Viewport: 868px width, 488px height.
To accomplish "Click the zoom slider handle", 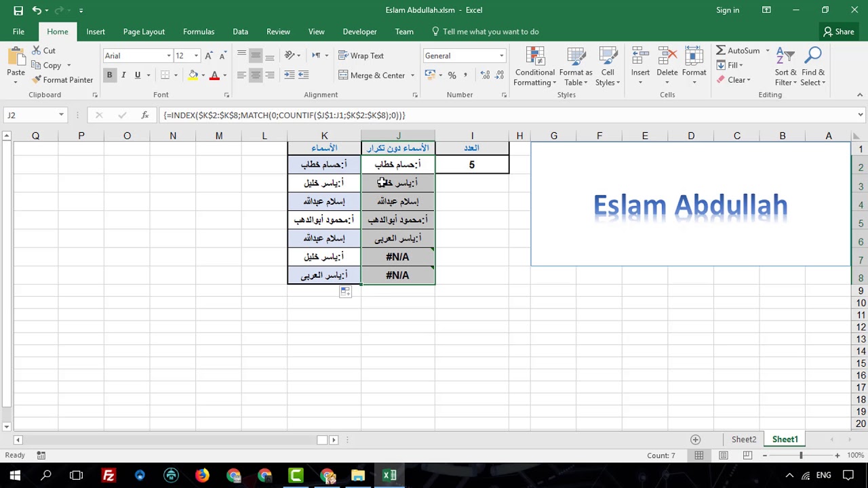I will click(x=801, y=455).
